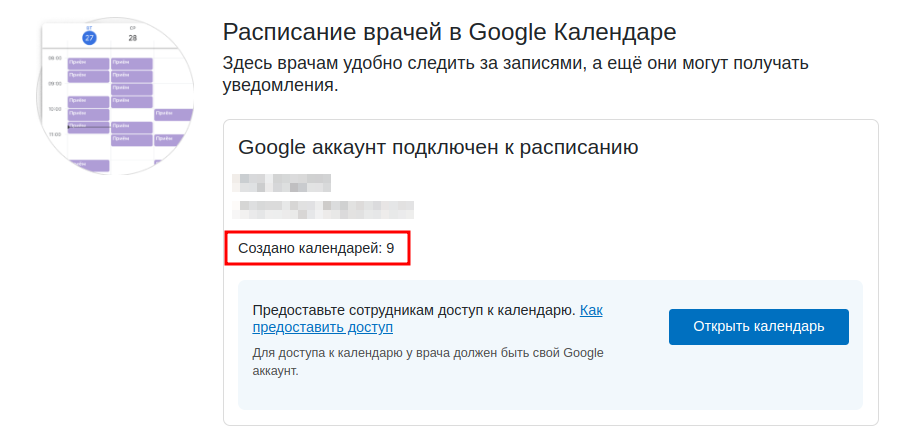Click first Приём block at 08:00 under 27

coord(89,64)
